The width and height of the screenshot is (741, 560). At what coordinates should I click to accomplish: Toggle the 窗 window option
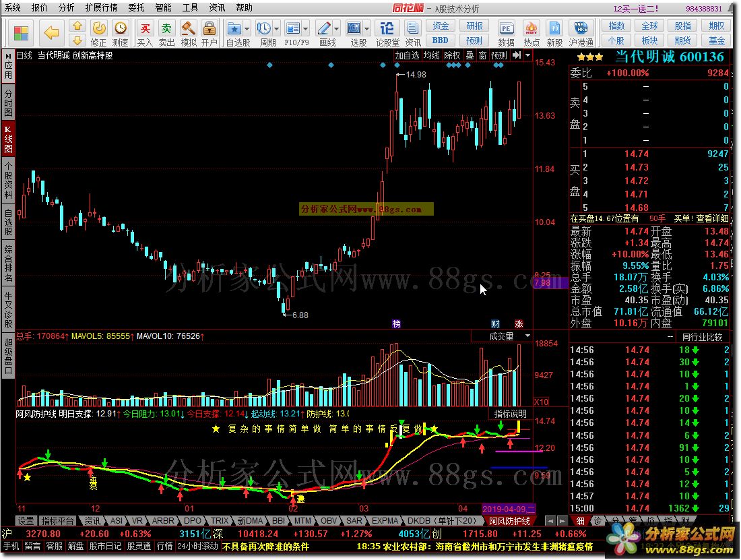coord(482,55)
